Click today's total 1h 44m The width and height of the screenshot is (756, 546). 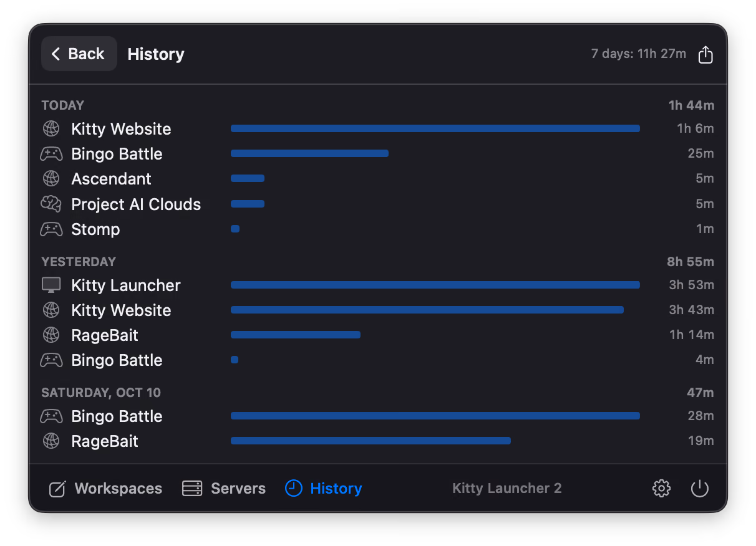(x=691, y=105)
